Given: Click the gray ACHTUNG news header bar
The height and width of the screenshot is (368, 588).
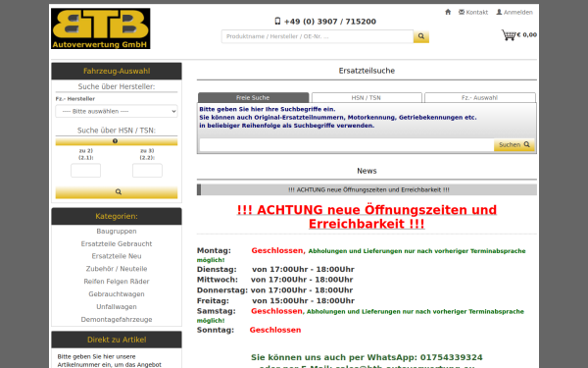Looking at the screenshot, I should coord(367,189).
